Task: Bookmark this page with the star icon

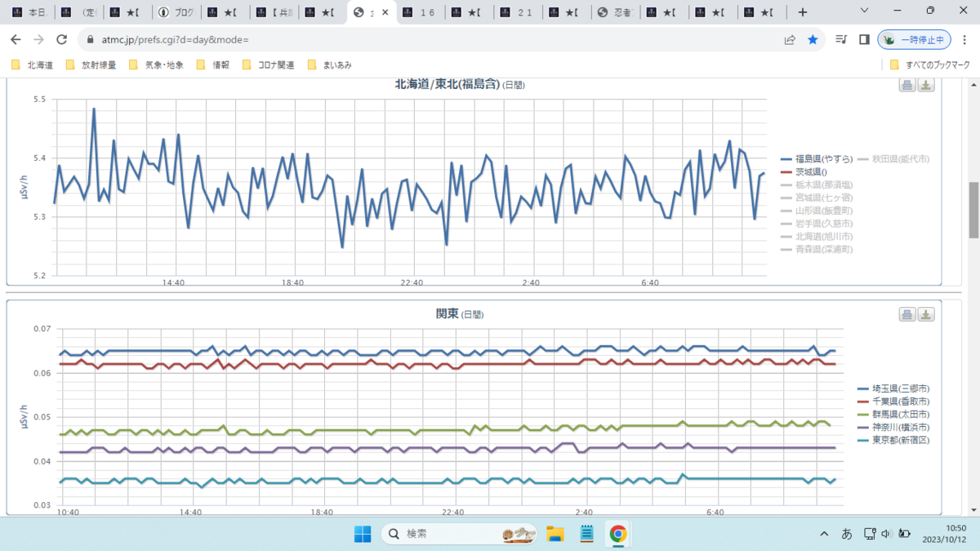Action: tap(813, 39)
